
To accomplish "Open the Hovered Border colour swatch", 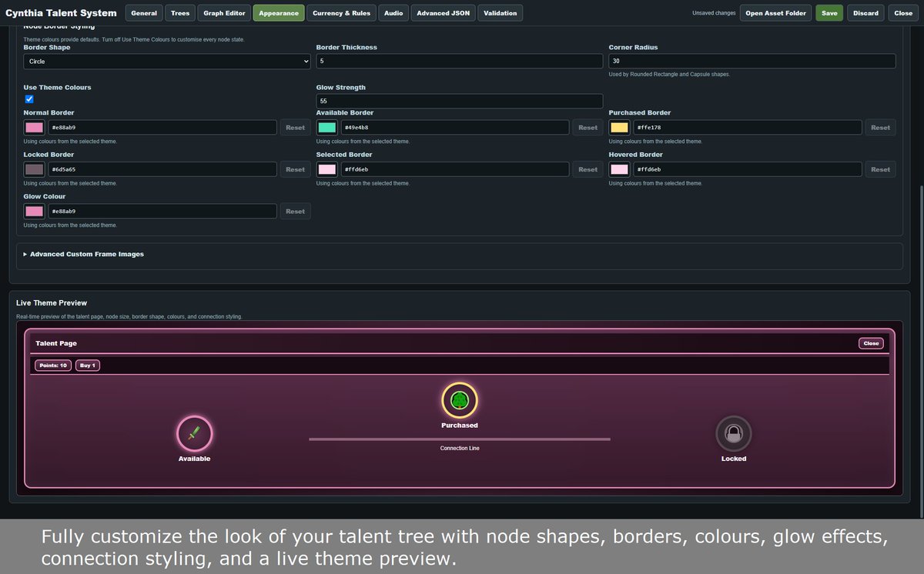I will (x=620, y=169).
